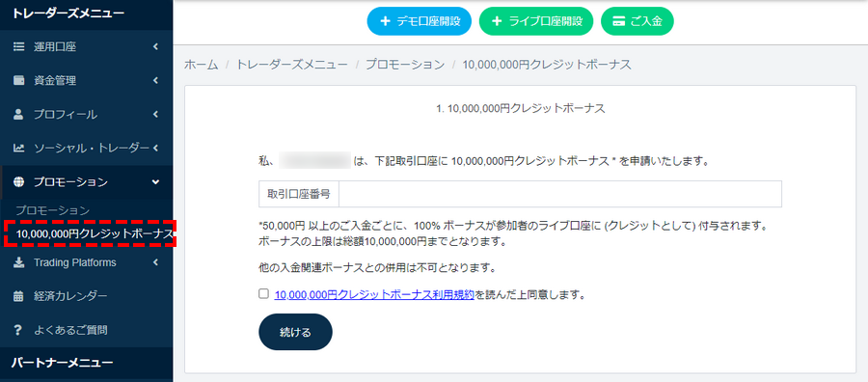This screenshot has height=382, width=868.
Task: Check the bonus terms agreement checkbox
Action: coord(264,294)
